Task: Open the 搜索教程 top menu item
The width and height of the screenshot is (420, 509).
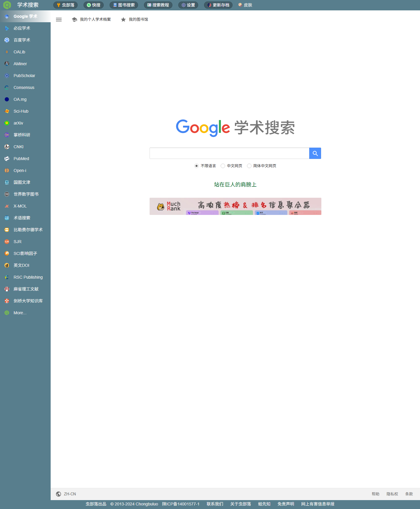Action: coord(158,5)
